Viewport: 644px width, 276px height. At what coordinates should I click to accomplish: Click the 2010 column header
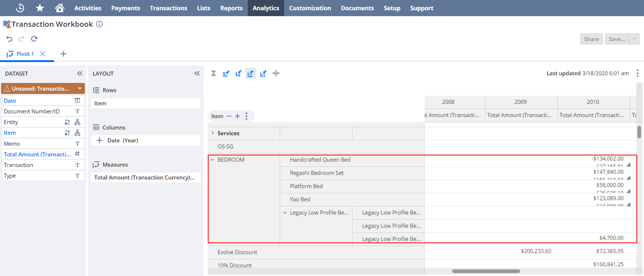click(x=593, y=102)
